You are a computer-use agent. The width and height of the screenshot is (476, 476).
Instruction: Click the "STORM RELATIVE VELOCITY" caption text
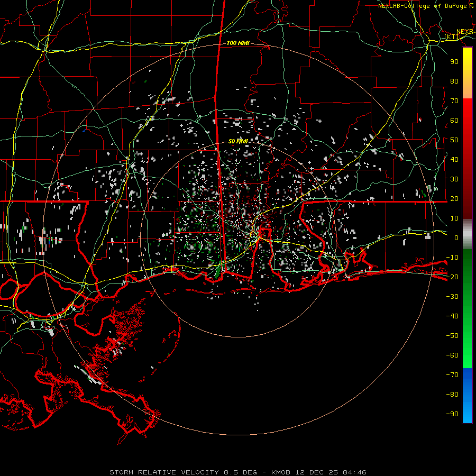pos(164,472)
